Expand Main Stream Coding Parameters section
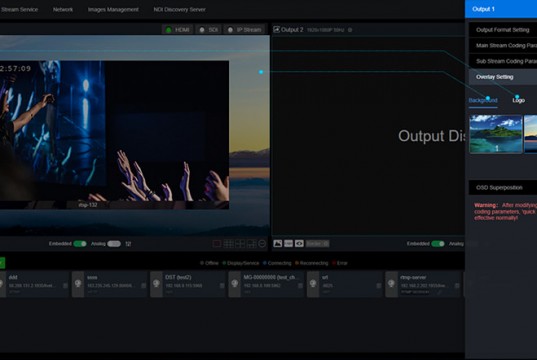The image size is (537, 360). coord(503,46)
